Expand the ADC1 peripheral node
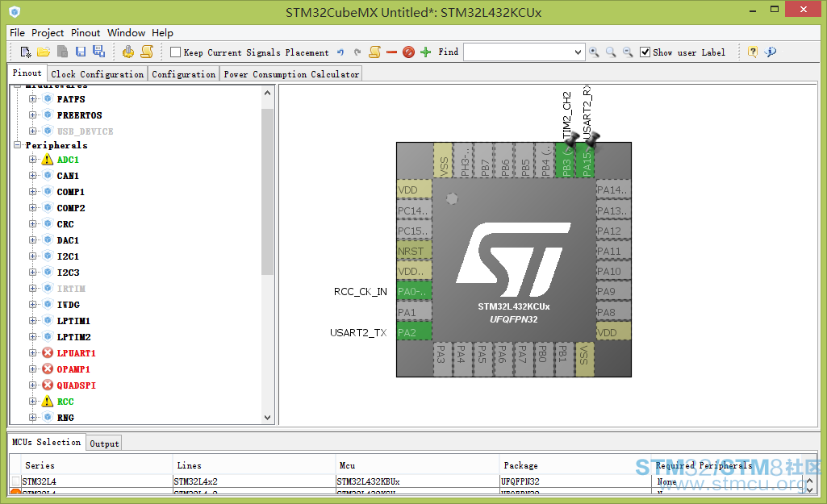Screen dimensions: 827x504 pyautogui.click(x=33, y=159)
